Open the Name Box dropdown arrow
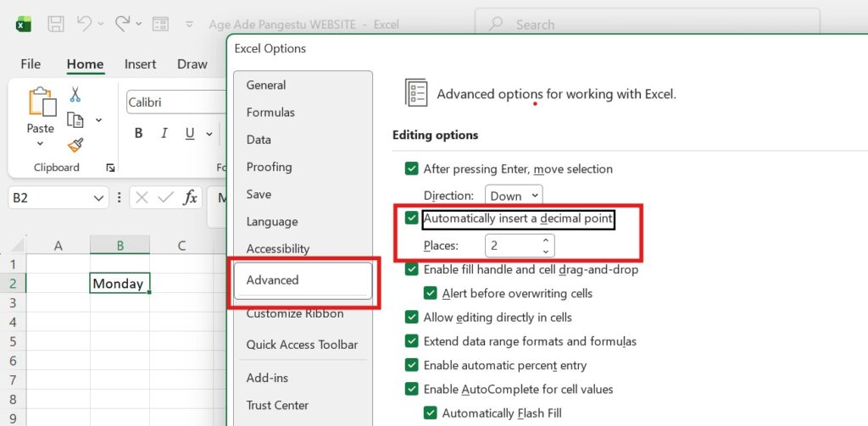This screenshot has height=426, width=868. (98, 198)
